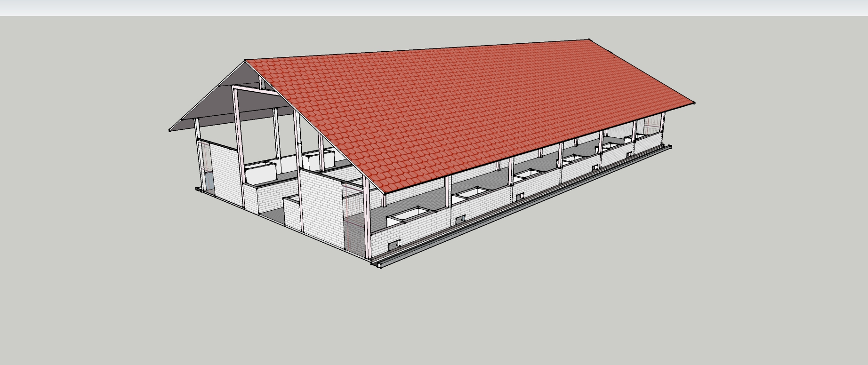This screenshot has height=365, width=868.
Task: Click the front end of the drainage gutter
Action: pos(377,264)
